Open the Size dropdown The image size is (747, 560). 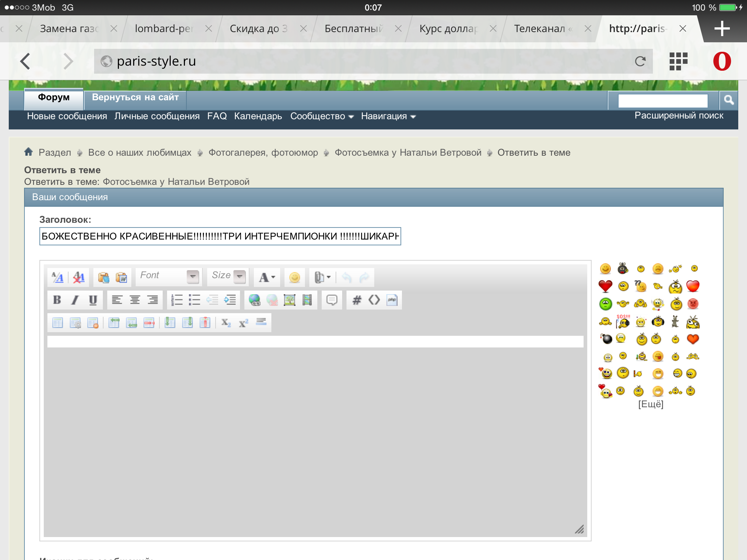click(x=228, y=276)
